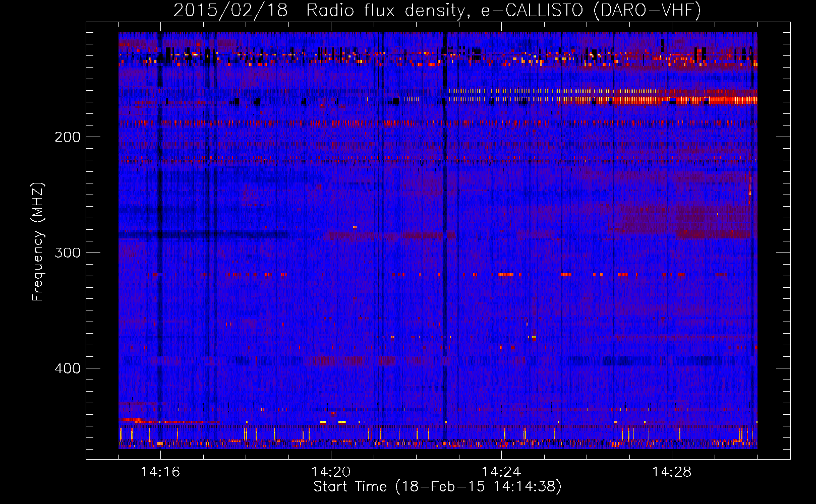Click the bright yellow-red emission band near 14:28
The image size is (816, 504).
686,100
